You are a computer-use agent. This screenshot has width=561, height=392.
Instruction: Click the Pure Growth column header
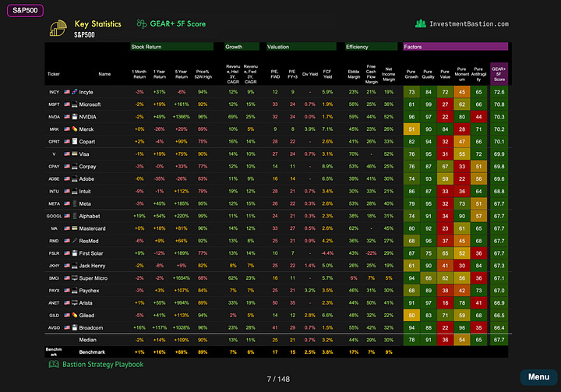tap(411, 74)
